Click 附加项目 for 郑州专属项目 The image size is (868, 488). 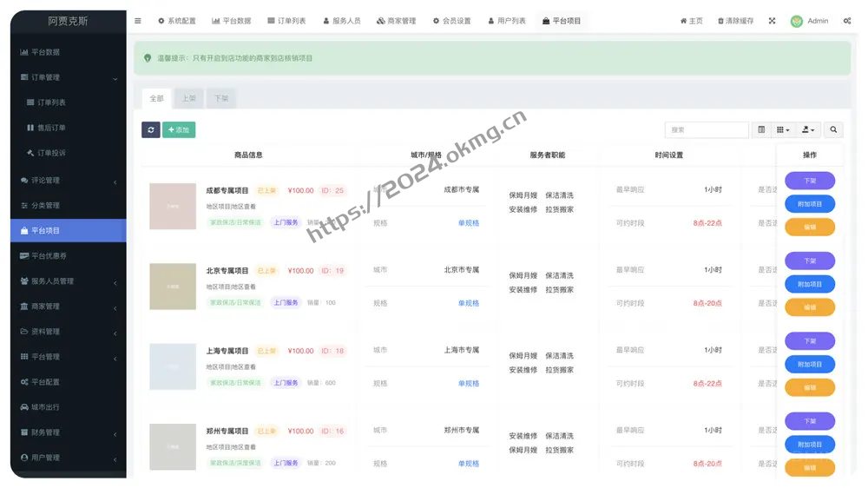click(x=810, y=445)
